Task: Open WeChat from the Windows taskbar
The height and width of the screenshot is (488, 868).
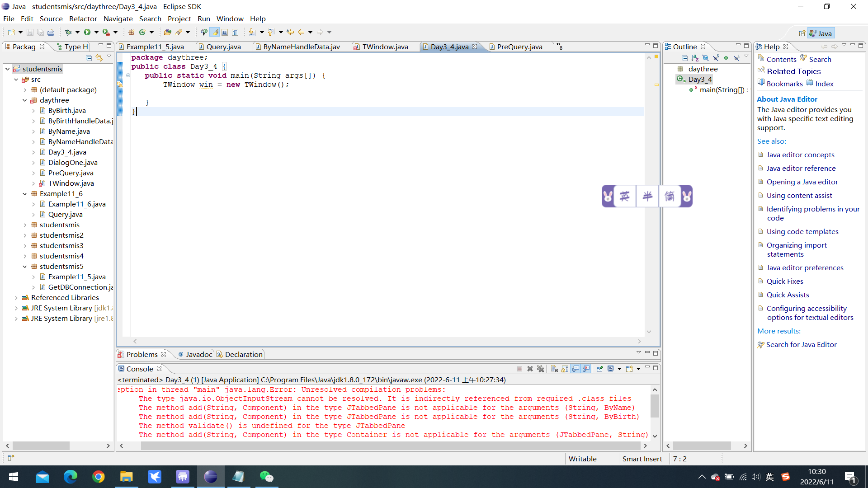Action: pyautogui.click(x=266, y=477)
